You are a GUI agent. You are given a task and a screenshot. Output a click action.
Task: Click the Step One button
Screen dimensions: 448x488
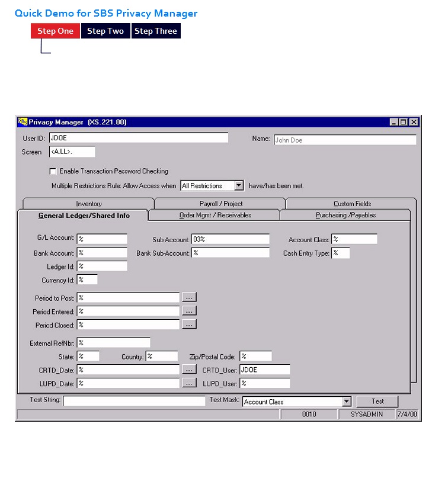56,31
